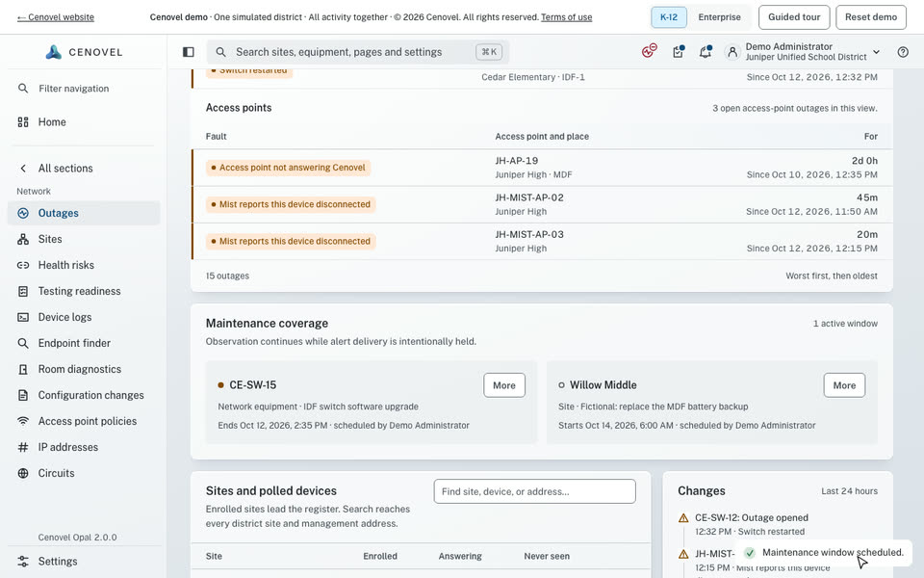The image size is (924, 578).
Task: Click the search magnifier in top bar
Action: click(x=220, y=52)
